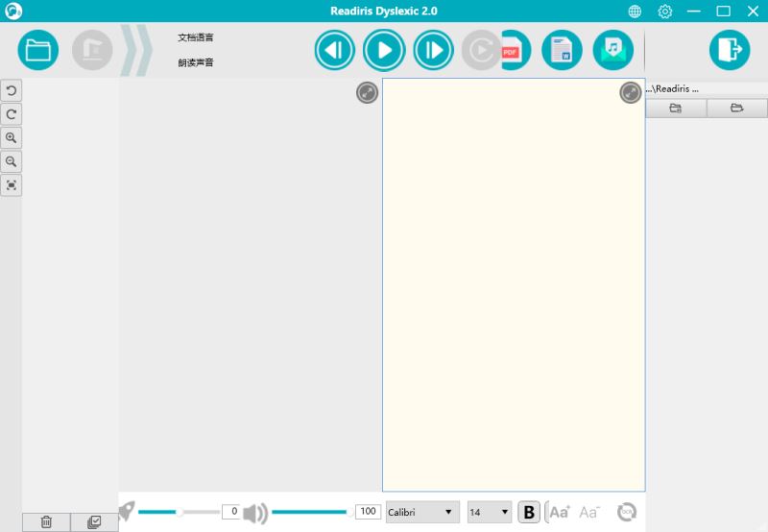768x532 pixels.
Task: Decrease text size with Aa- button
Action: pos(589,513)
